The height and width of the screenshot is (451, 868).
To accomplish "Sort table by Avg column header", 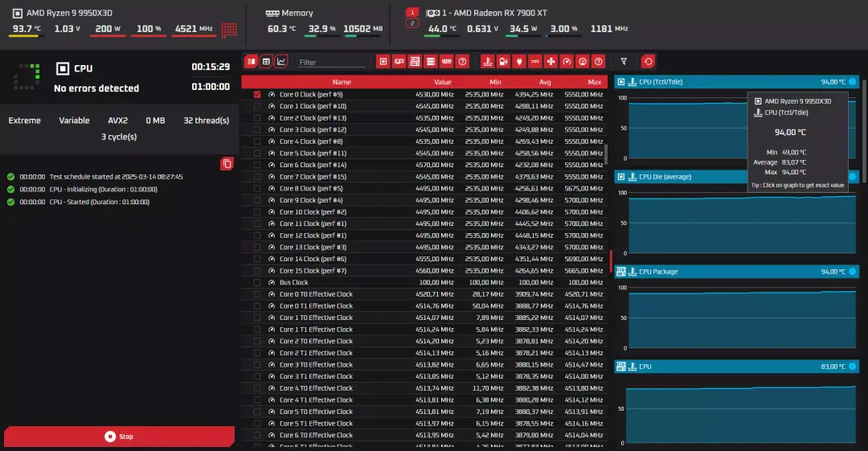I will pos(545,82).
